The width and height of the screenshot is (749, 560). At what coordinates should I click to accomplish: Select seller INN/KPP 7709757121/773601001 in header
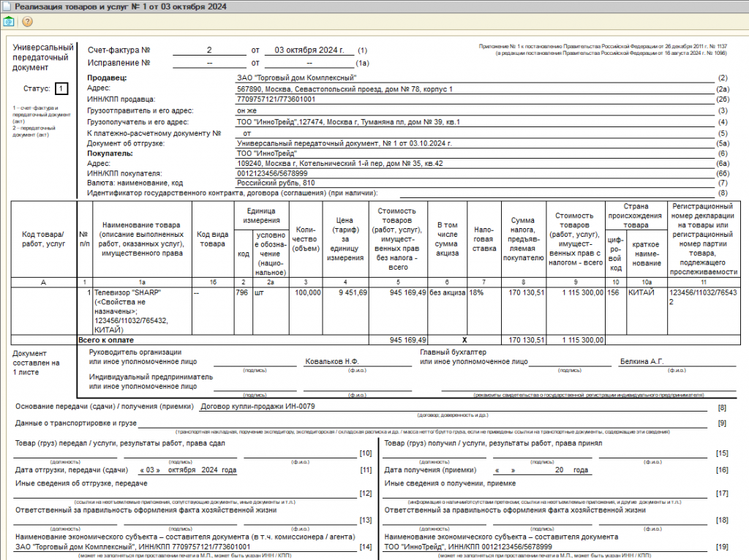tap(276, 99)
